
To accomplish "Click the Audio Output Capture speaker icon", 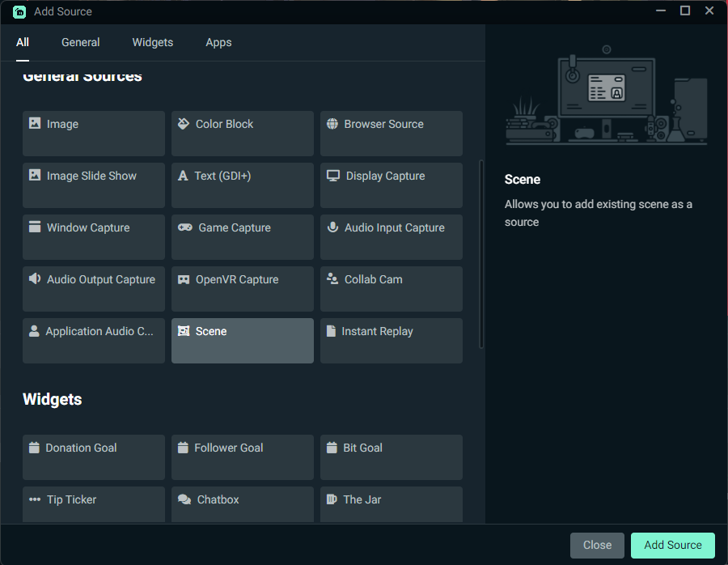I will pyautogui.click(x=35, y=279).
